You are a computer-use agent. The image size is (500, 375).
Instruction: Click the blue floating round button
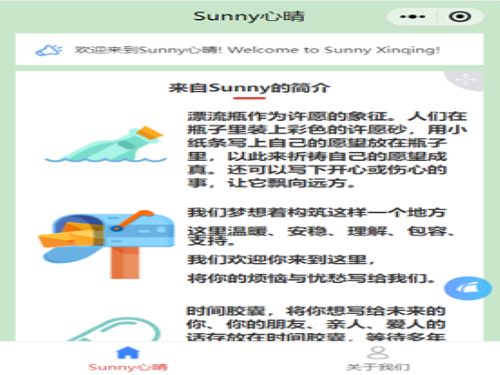(468, 288)
